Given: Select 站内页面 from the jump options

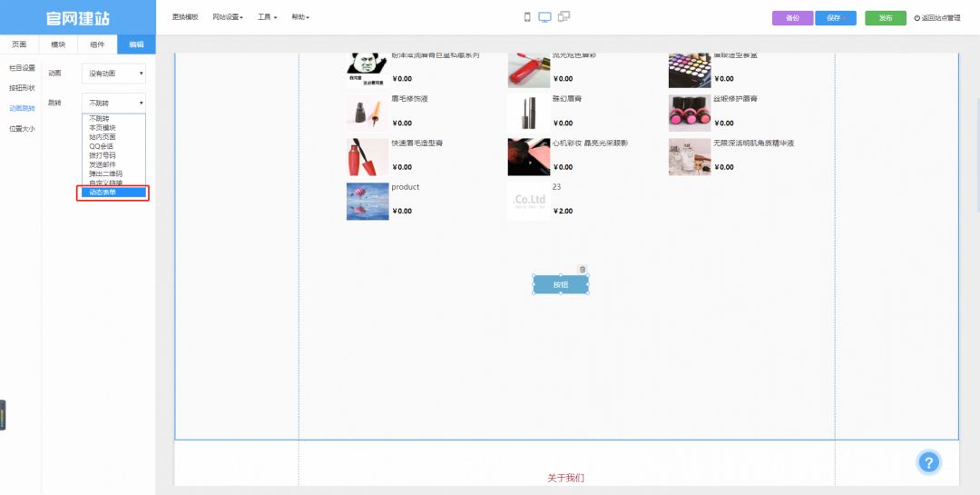Looking at the screenshot, I should click(x=103, y=137).
